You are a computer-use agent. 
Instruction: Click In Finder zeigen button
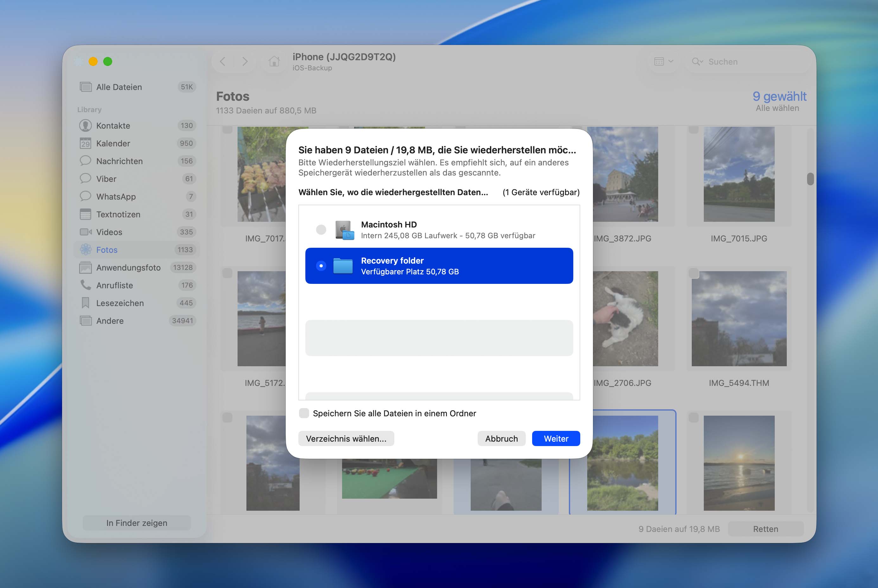(x=137, y=523)
